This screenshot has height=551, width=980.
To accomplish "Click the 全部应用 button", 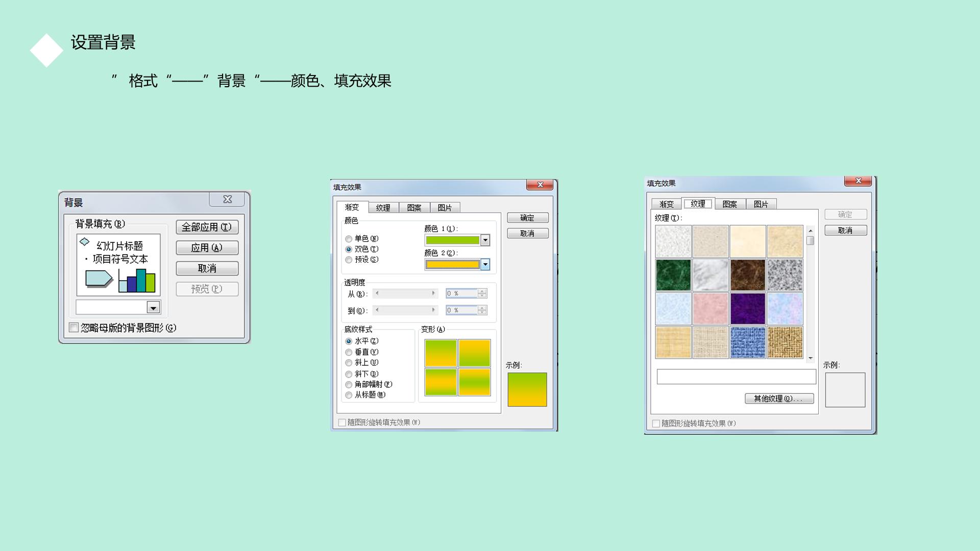I will 207,227.
